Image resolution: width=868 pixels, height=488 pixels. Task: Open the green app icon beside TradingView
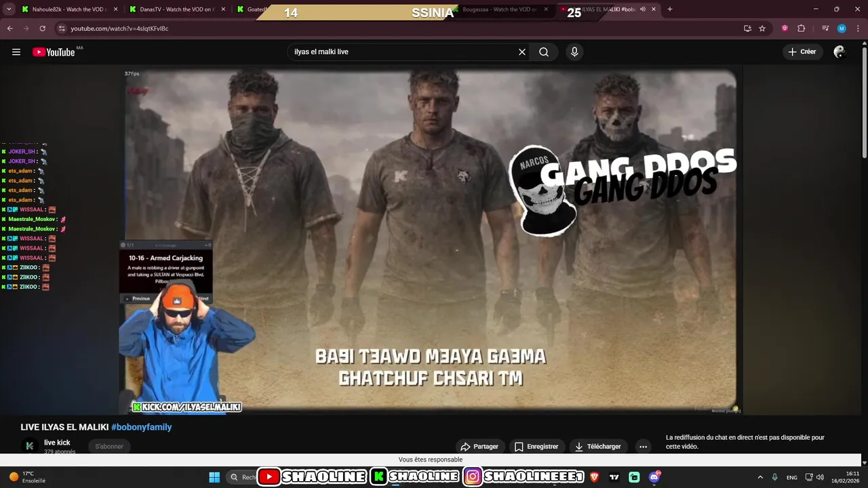click(x=634, y=477)
